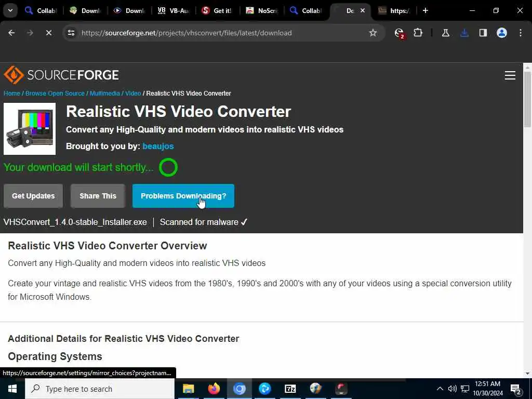Bookmark this page with the star
Viewport: 532px width, 399px height.
point(373,33)
